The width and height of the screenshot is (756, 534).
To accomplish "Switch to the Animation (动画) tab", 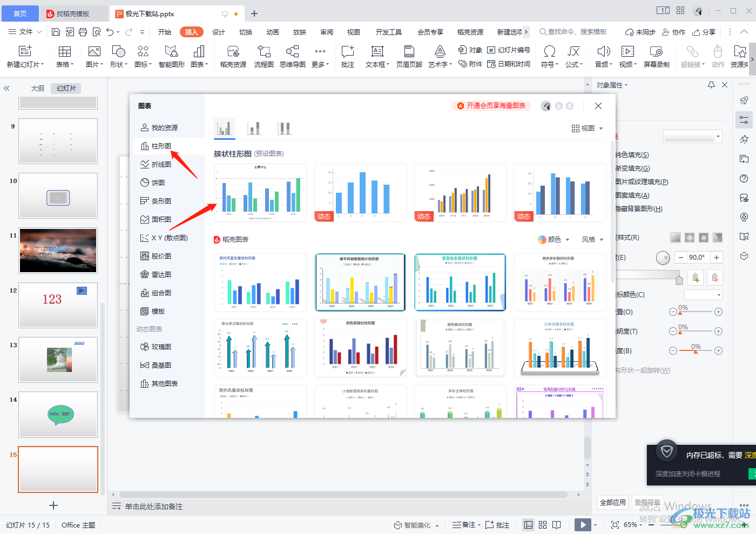I will pos(273,32).
